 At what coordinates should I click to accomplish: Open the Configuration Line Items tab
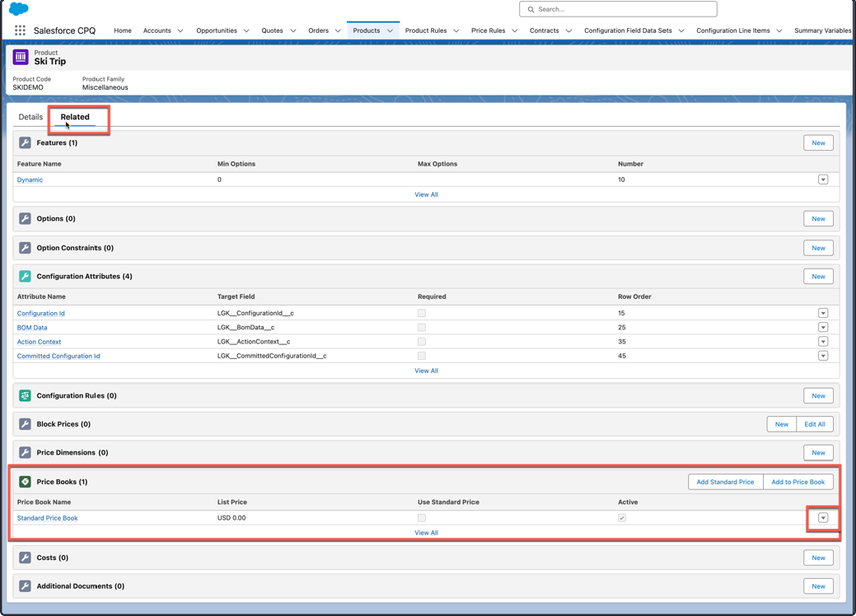(732, 30)
